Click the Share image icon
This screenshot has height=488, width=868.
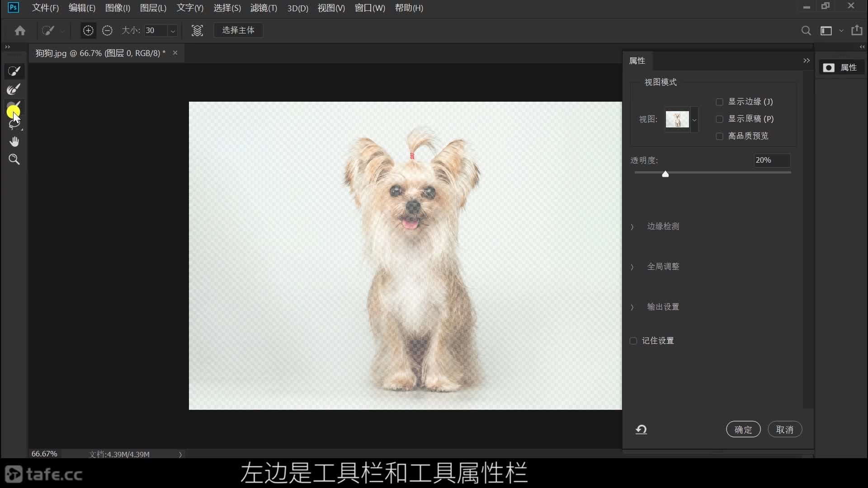pos(857,30)
